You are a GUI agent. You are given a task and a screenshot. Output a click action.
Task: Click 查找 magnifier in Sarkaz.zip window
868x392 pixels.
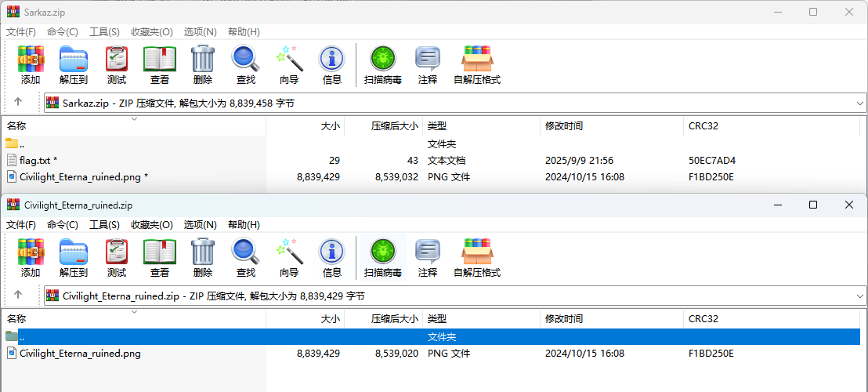click(x=246, y=65)
